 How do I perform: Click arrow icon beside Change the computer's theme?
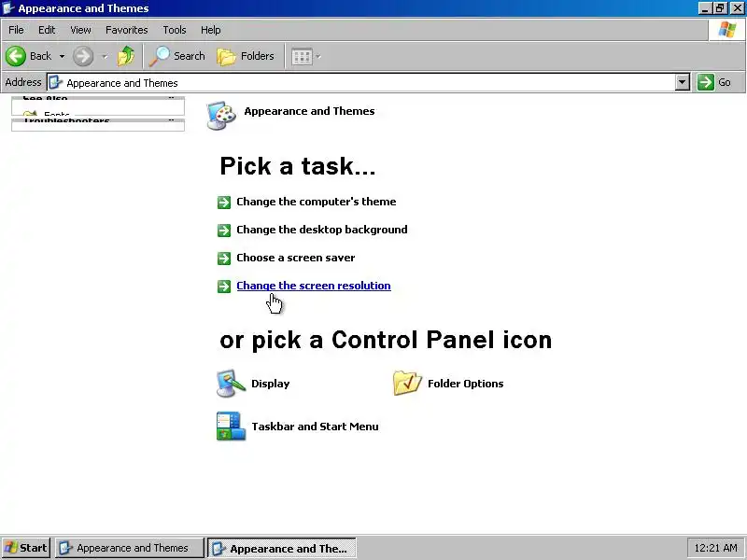click(224, 203)
